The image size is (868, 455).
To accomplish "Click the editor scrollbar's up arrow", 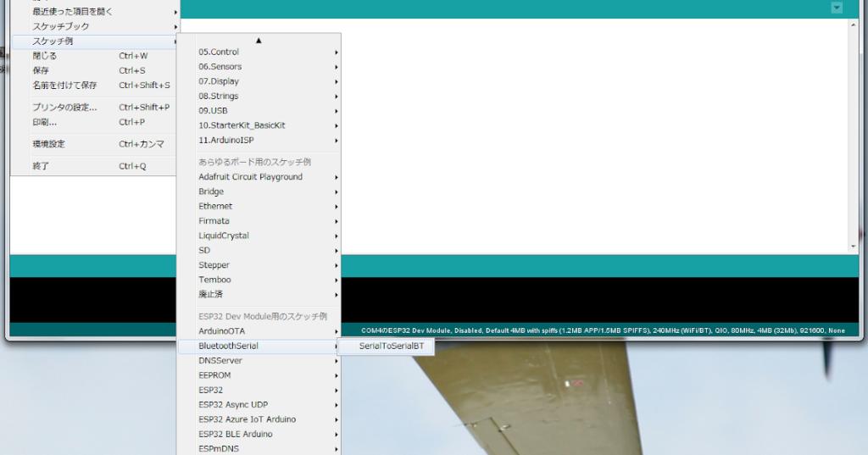I will 853,25.
